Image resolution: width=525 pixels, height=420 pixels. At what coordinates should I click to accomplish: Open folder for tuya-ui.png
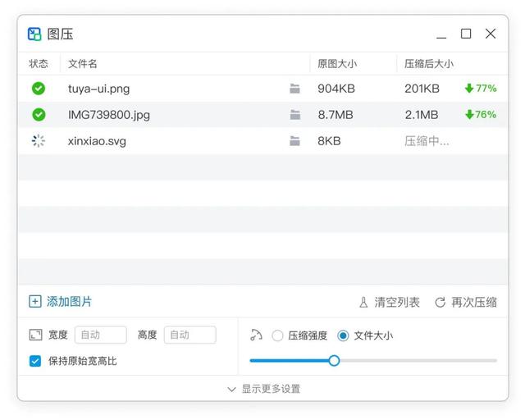pyautogui.click(x=294, y=89)
